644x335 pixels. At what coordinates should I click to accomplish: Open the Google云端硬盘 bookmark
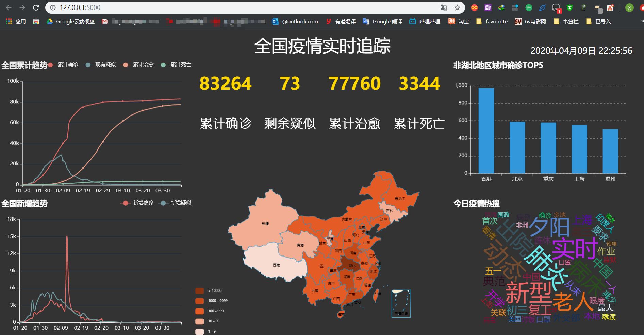[x=71, y=21]
